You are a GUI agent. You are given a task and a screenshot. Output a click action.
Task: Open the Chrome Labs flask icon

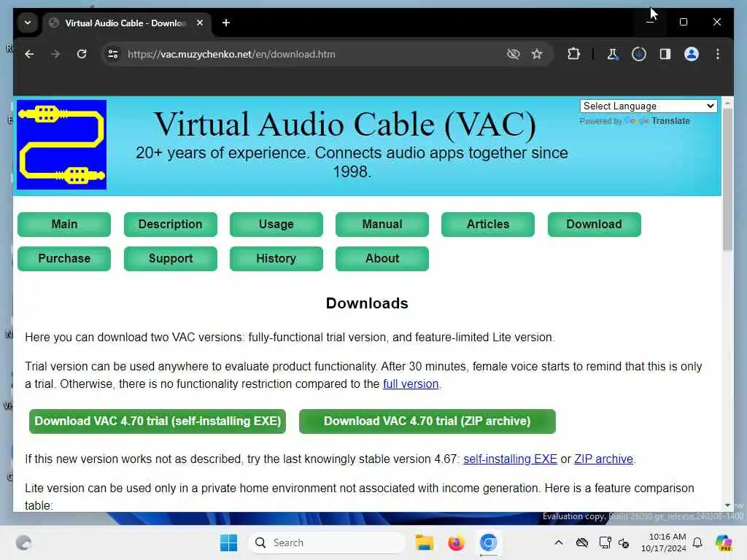click(612, 54)
